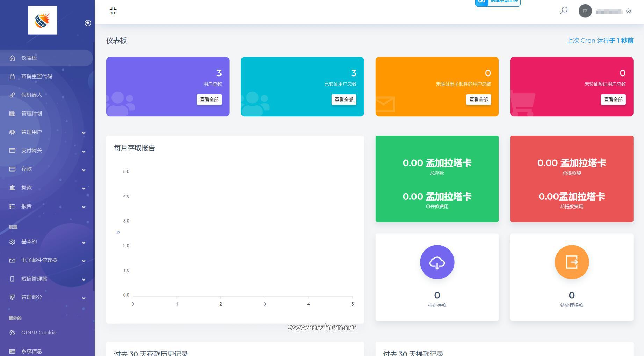Open the admin profile dropdown arrow
Viewport: 644px width, 356px height.
coord(628,11)
